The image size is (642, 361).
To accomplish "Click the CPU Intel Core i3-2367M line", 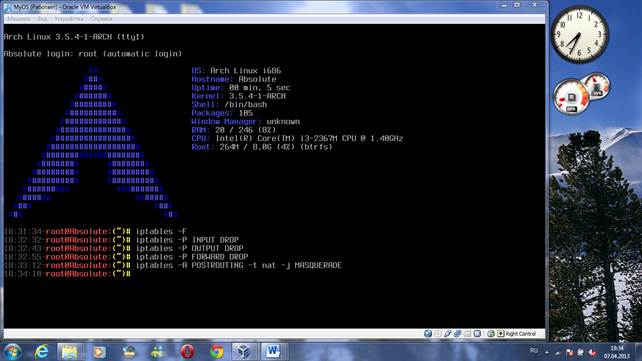I will (x=297, y=138).
